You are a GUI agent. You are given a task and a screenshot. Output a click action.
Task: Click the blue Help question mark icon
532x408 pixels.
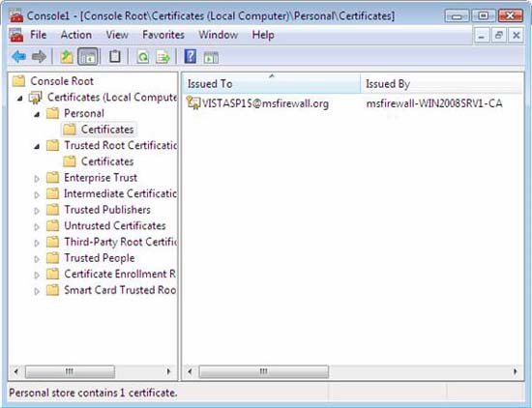[190, 56]
